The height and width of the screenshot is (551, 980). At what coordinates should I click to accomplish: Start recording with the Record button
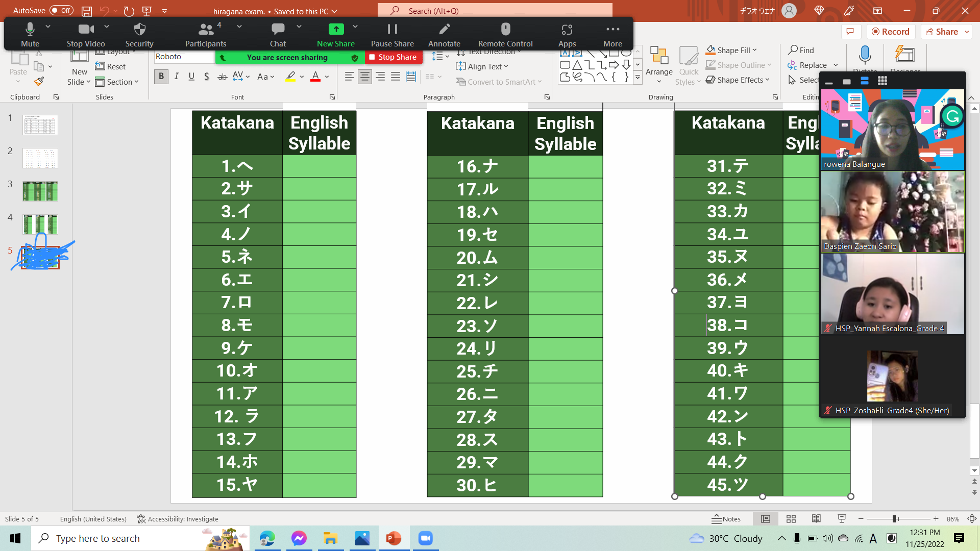coord(891,31)
